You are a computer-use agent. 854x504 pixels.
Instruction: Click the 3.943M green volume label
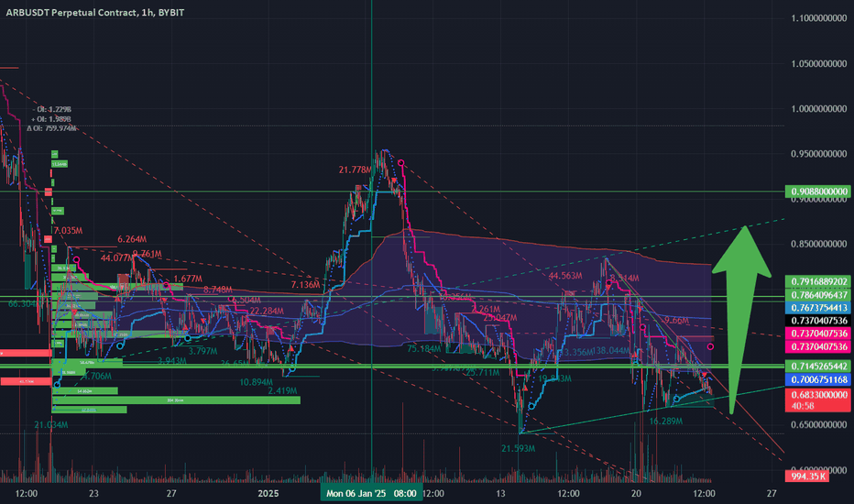point(172,361)
